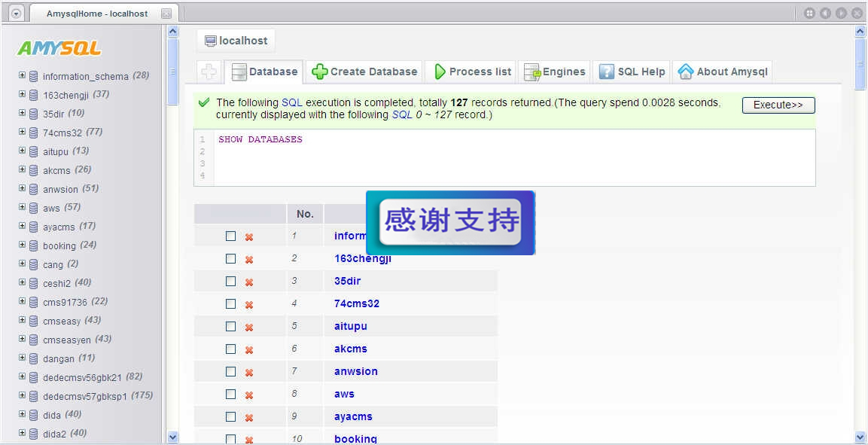The width and height of the screenshot is (868, 445).
Task: Click the red delete X for anwsion
Action: point(249,373)
